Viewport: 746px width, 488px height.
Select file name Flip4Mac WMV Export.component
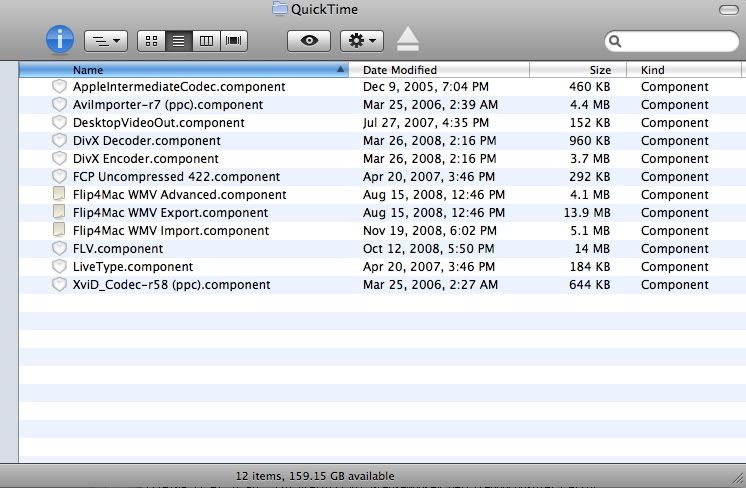pos(170,213)
